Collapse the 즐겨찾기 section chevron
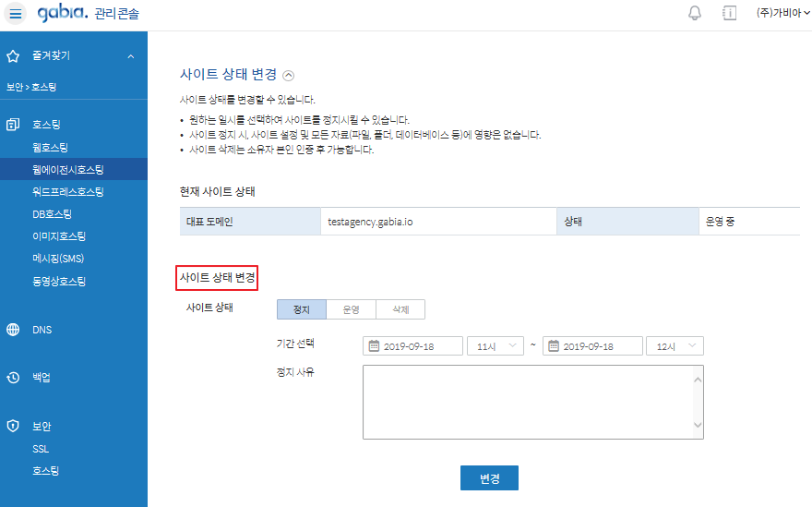 (131, 56)
